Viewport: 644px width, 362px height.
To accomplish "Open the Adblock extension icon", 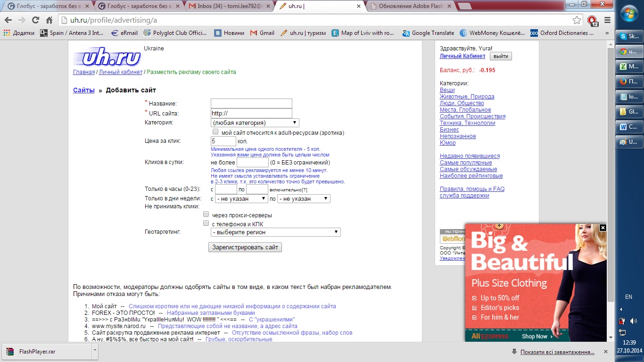I will (593, 20).
